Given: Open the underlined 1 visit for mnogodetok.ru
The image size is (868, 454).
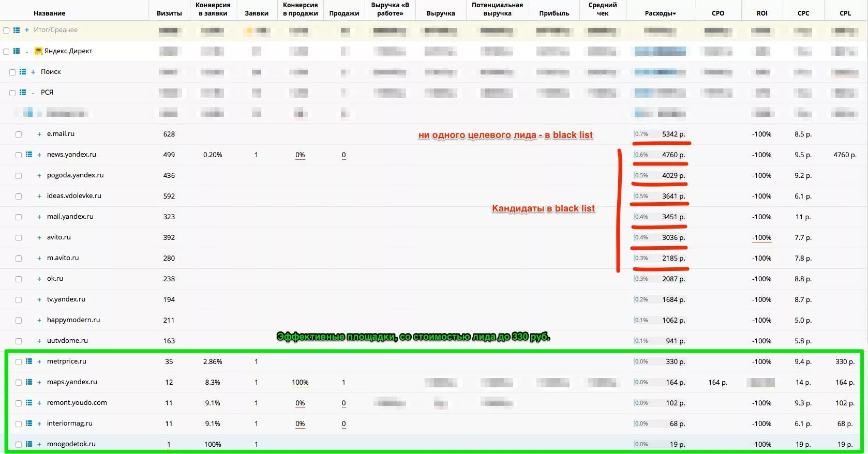Looking at the screenshot, I should [169, 444].
